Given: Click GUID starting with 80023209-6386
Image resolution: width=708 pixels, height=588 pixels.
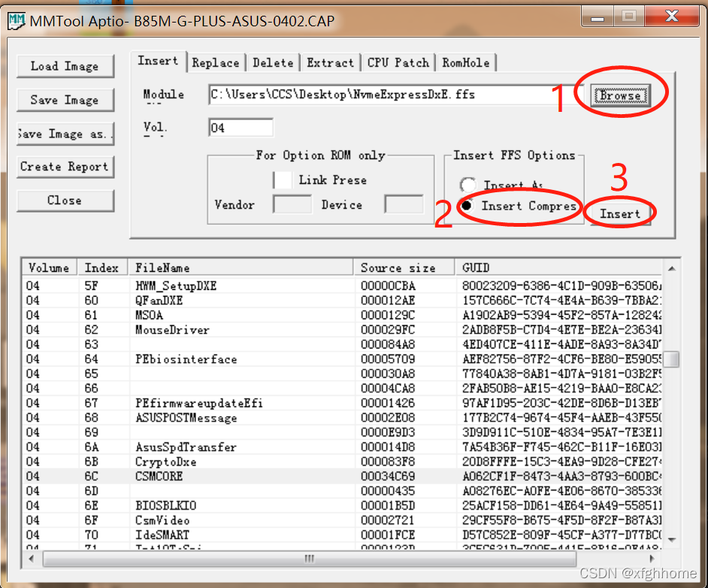Looking at the screenshot, I should [x=561, y=285].
